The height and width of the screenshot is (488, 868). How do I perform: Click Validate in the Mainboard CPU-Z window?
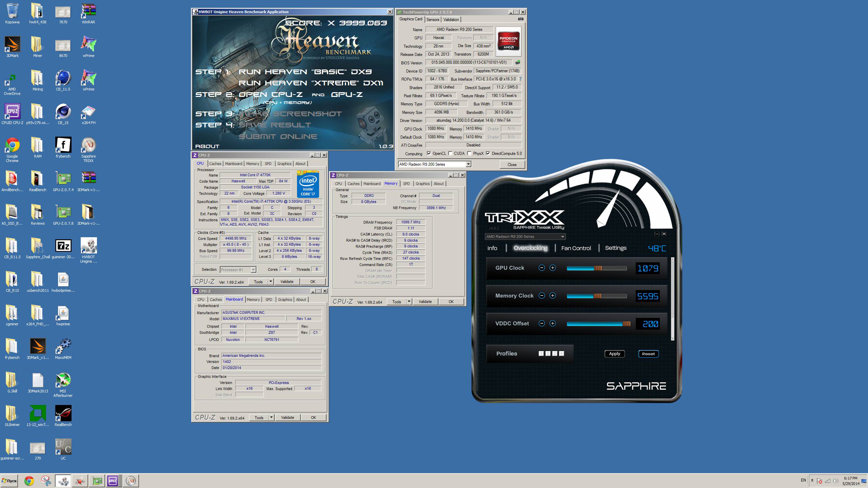tap(288, 418)
